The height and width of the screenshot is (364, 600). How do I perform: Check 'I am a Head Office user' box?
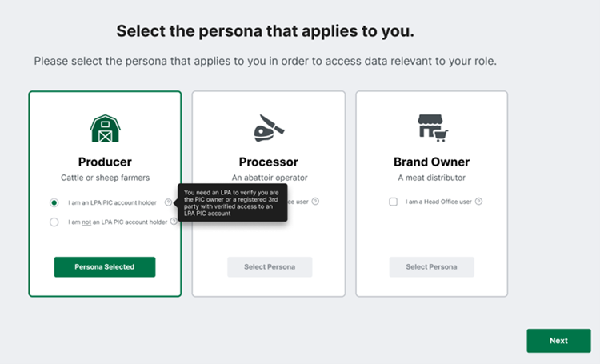pos(394,202)
